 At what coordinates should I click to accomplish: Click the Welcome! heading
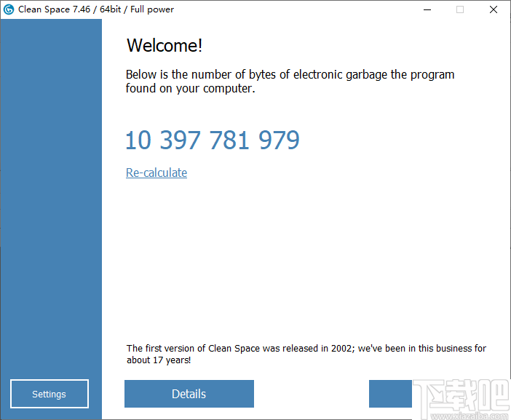pos(165,45)
